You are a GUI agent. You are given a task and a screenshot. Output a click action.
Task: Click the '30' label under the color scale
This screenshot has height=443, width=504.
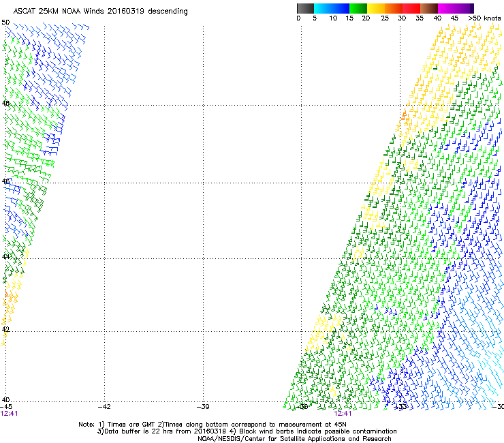pos(402,18)
